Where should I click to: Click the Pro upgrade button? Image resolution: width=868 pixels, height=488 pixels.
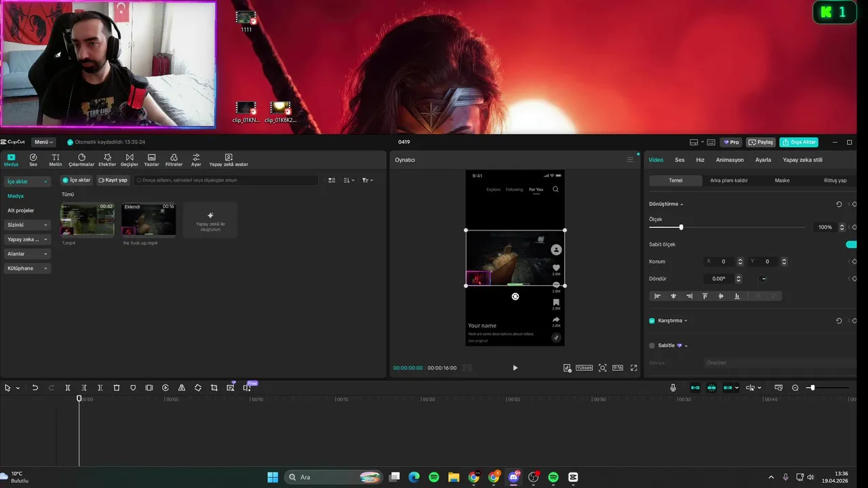coord(731,142)
